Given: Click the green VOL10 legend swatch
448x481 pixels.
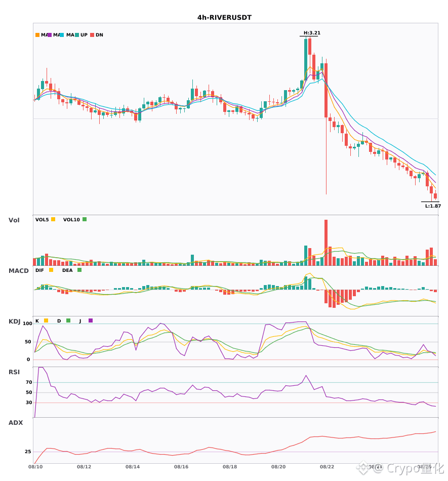Looking at the screenshot, I should (x=85, y=219).
